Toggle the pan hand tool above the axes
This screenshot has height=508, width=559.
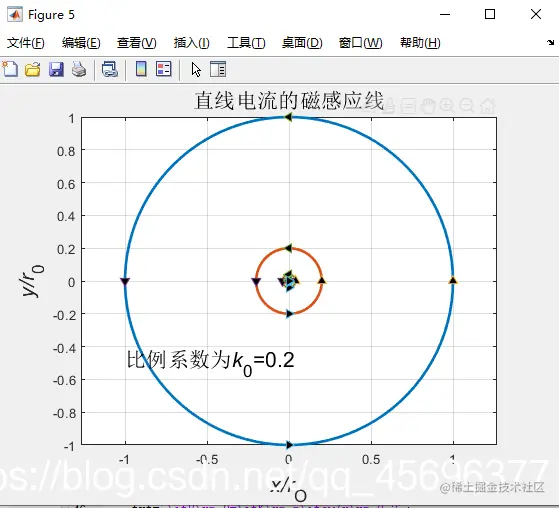click(x=427, y=106)
